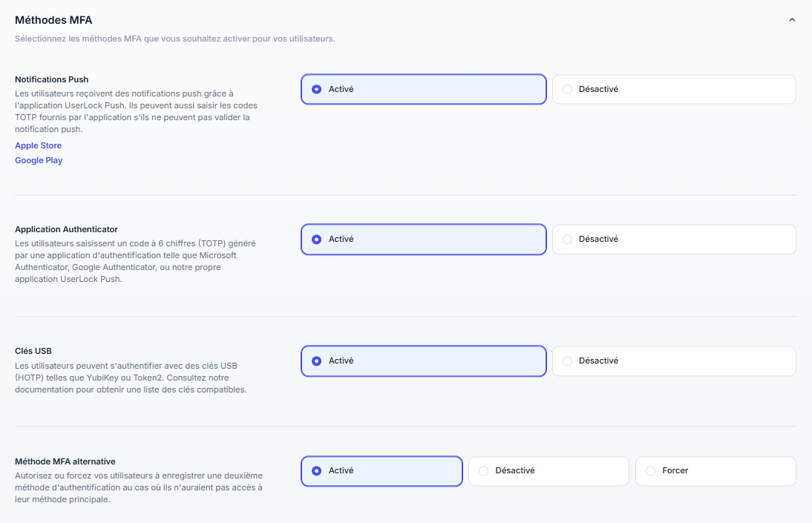The height and width of the screenshot is (523, 812).
Task: Click the Clés USB heading
Action: (33, 351)
